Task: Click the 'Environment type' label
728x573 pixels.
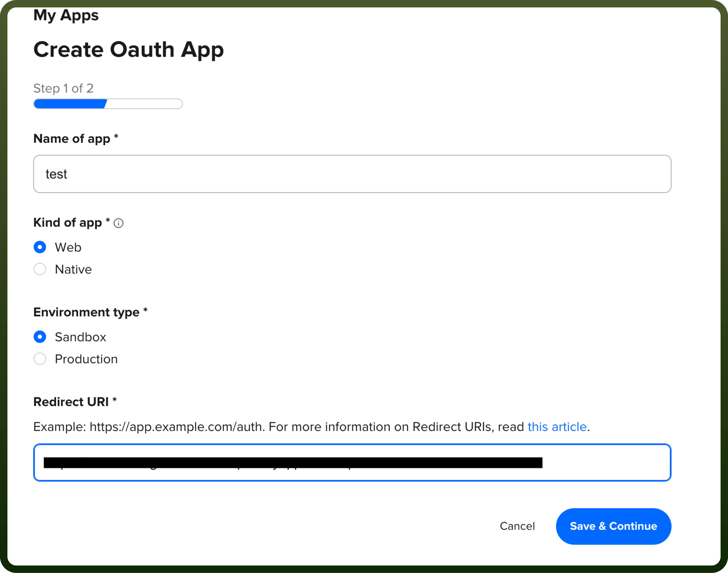Action: 91,312
